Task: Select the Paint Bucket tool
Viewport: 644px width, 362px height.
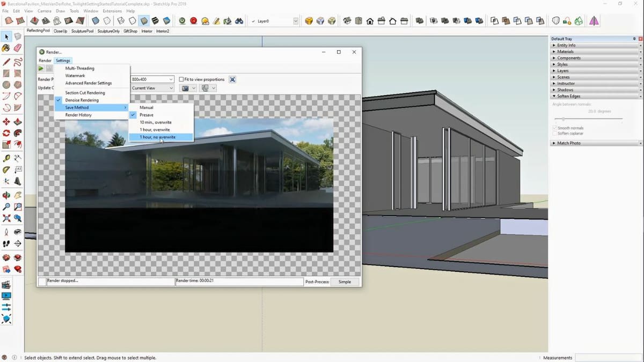Action: click(6, 48)
